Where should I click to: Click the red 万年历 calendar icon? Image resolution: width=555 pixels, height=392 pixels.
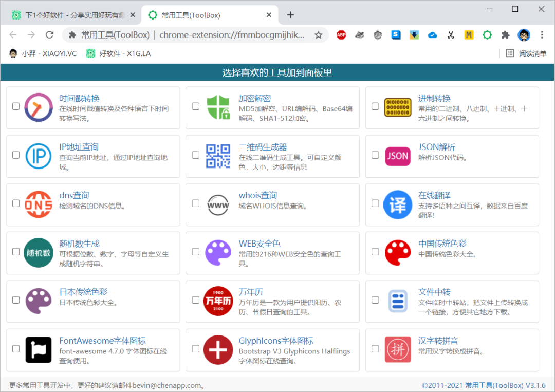coord(218,301)
